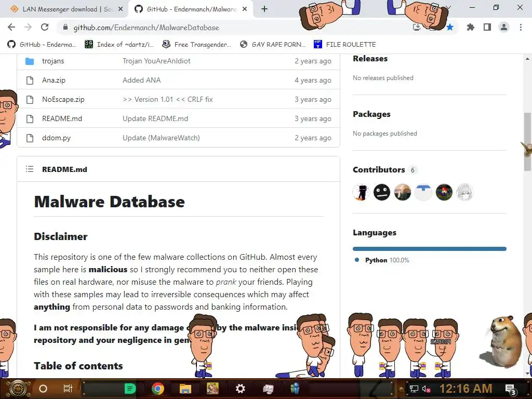The width and height of the screenshot is (532, 399).
Task: Open Settings gear from the taskbar
Action: [240, 389]
